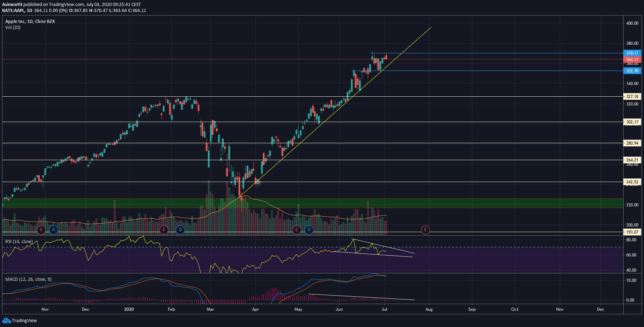644x327 pixels.
Task: Click the Apple Inc, 1D, Cboe BZX title
Action: [30, 22]
